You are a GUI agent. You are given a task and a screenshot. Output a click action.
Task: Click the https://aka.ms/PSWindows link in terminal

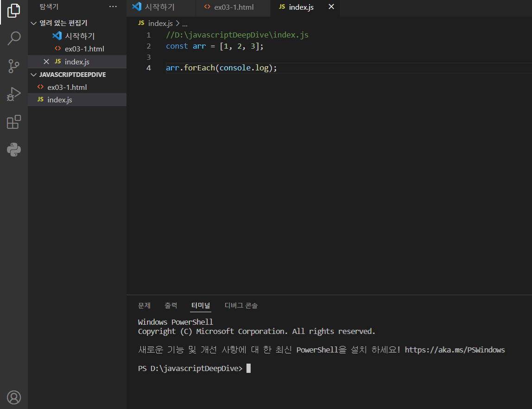coord(455,350)
